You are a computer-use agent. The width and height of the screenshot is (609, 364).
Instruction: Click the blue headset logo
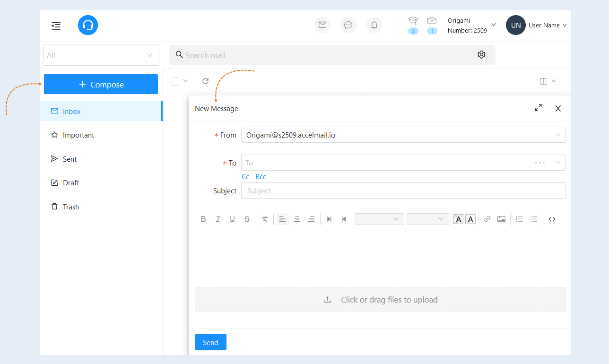[88, 25]
